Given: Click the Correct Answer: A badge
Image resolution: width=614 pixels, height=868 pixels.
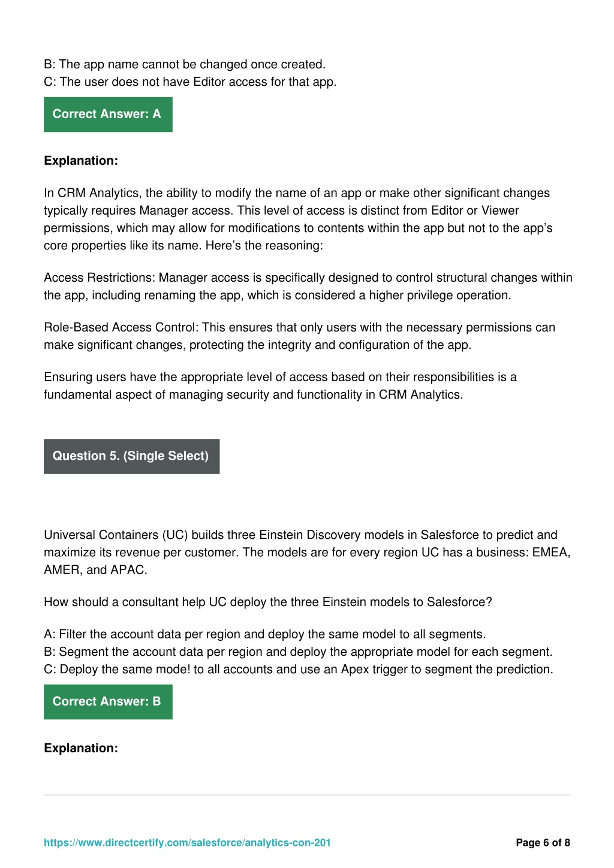Looking at the screenshot, I should tap(108, 114).
